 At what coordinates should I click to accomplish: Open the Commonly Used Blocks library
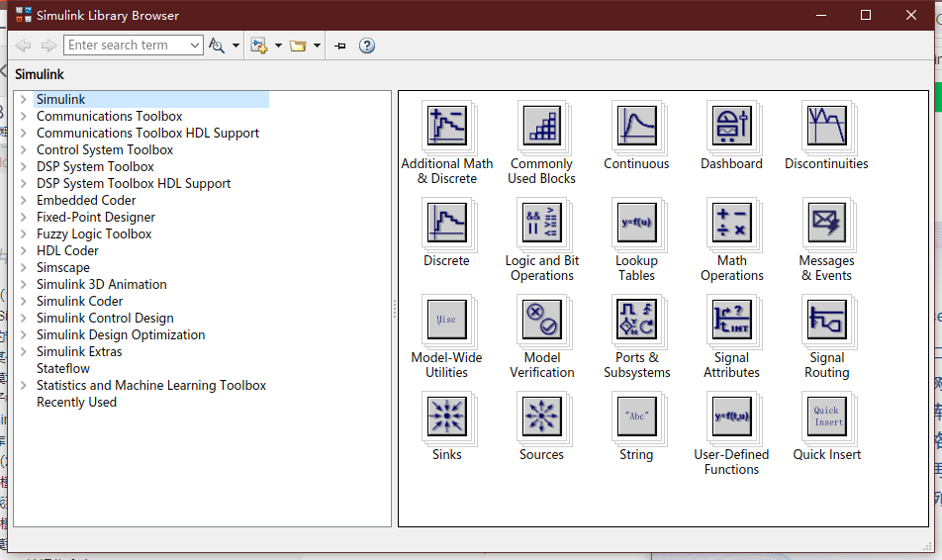[x=542, y=128]
